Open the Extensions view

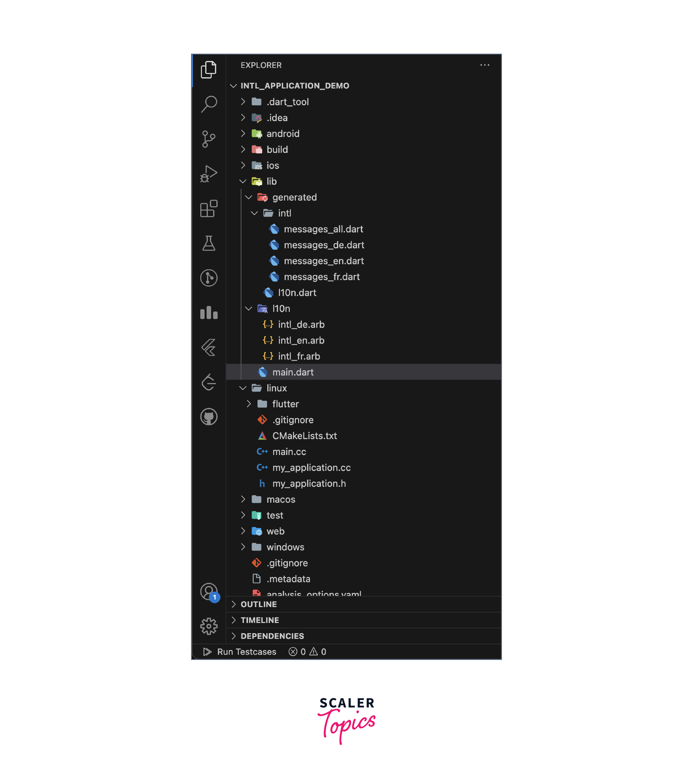[209, 208]
